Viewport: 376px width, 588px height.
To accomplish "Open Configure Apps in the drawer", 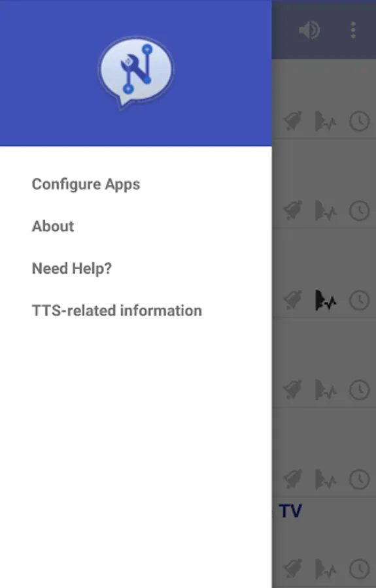I will pyautogui.click(x=86, y=184).
